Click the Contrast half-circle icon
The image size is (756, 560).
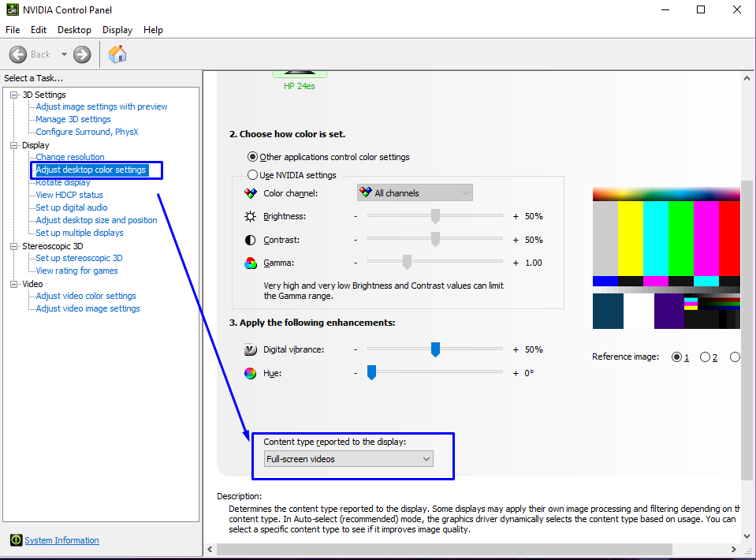click(250, 240)
